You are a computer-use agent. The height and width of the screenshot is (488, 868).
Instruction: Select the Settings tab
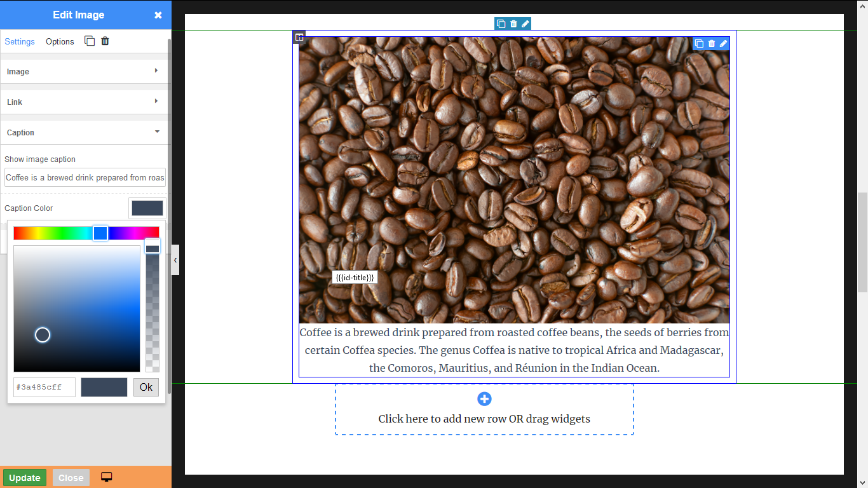pyautogui.click(x=20, y=42)
